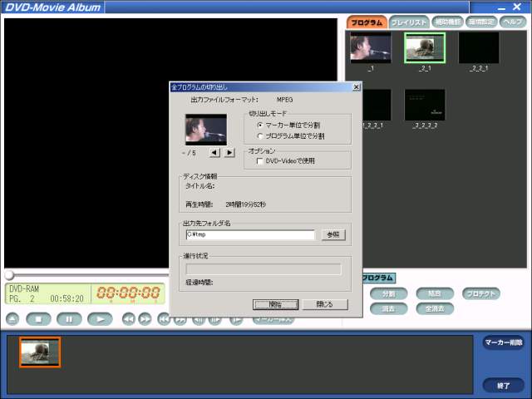The height and width of the screenshot is (399, 532).
Task: Close the 全プログラムの切り出し dialog
Action: 356,87
